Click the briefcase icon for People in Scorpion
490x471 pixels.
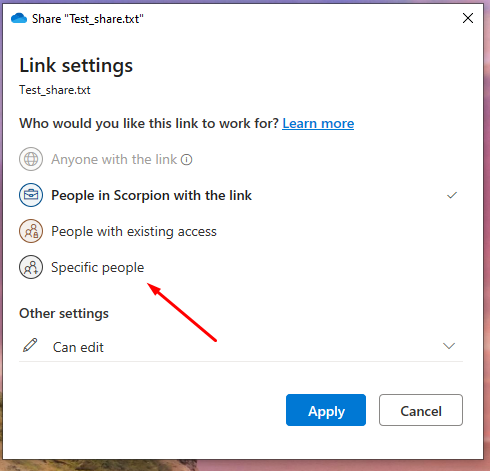click(x=31, y=195)
